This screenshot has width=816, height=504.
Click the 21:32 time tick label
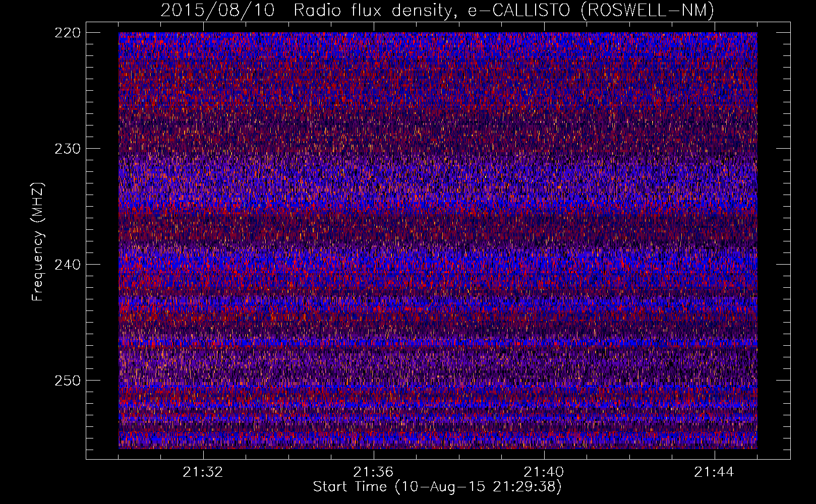coord(203,472)
